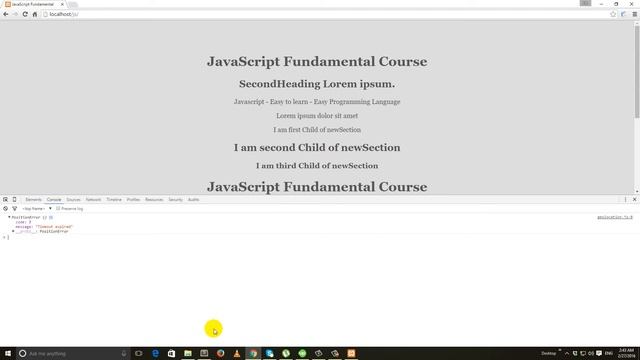Launch Microsoft Edge from the taskbar
Viewport: 640px width, 360px height.
coord(155,353)
